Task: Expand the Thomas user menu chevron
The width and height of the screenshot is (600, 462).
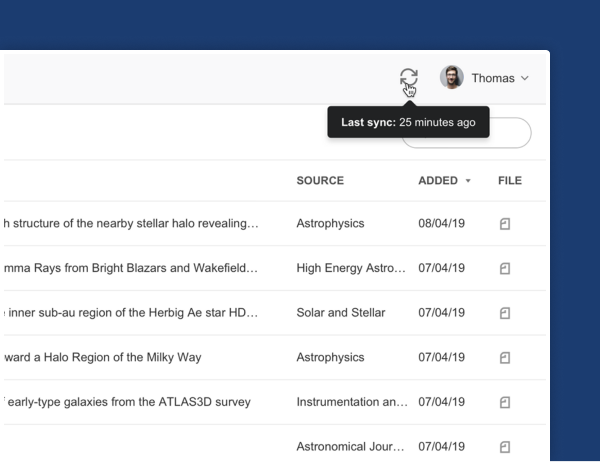Action: click(x=525, y=78)
